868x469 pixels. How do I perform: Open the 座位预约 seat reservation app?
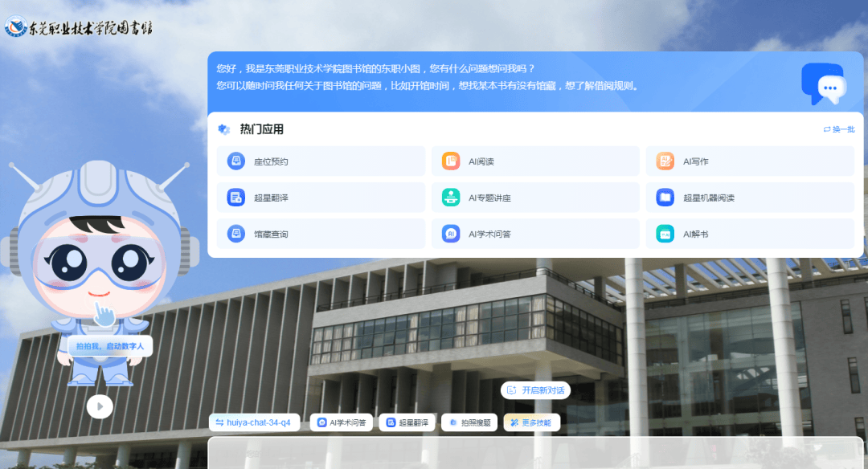point(320,161)
